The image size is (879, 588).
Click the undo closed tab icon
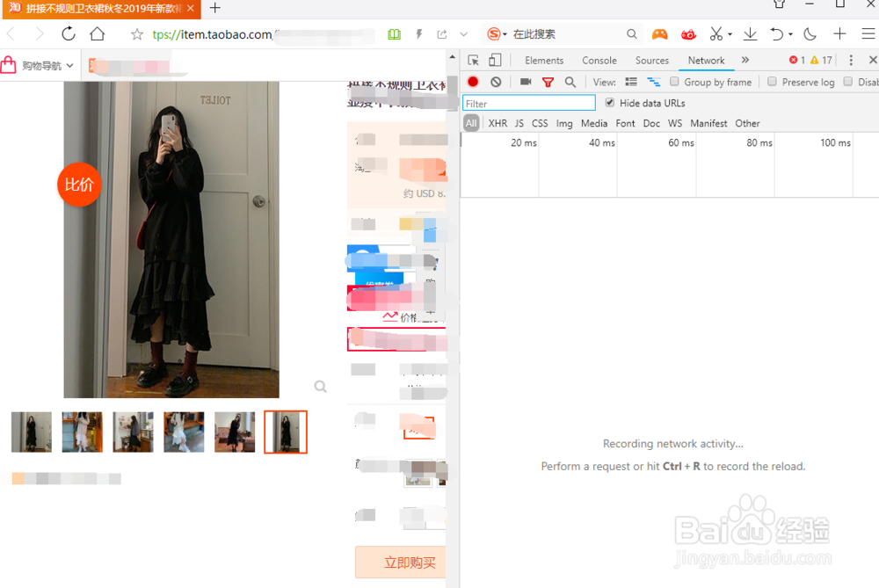[x=776, y=34]
